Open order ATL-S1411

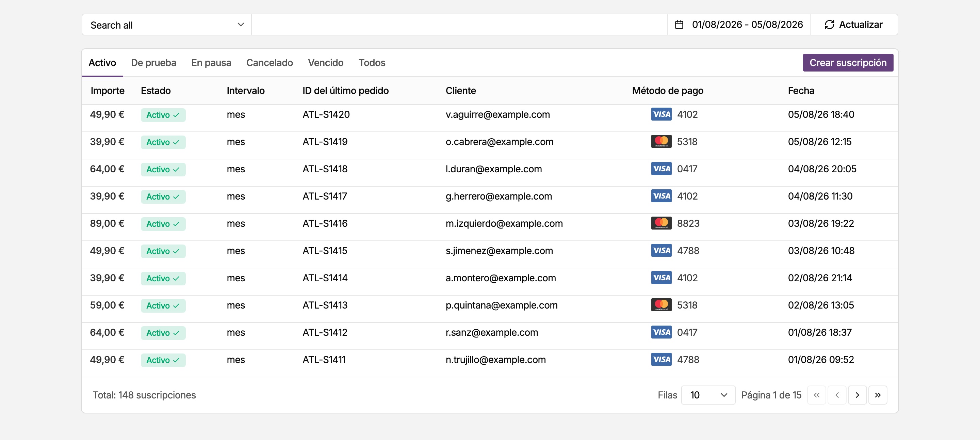324,360
